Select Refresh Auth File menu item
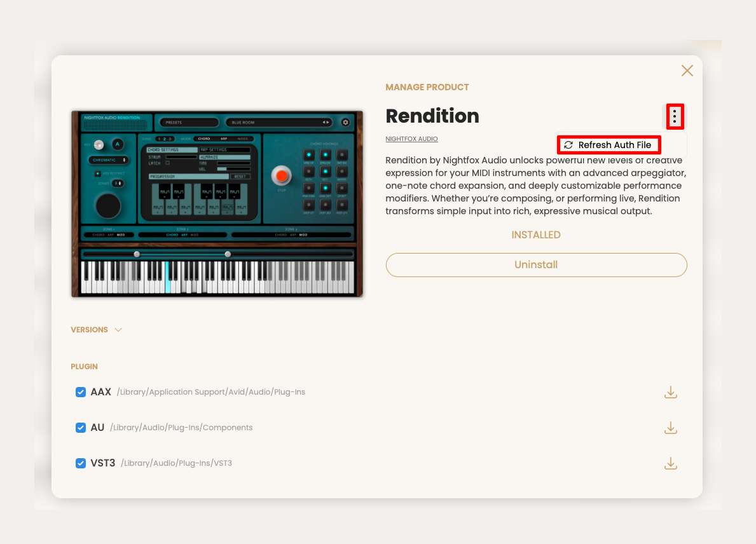 pos(608,145)
